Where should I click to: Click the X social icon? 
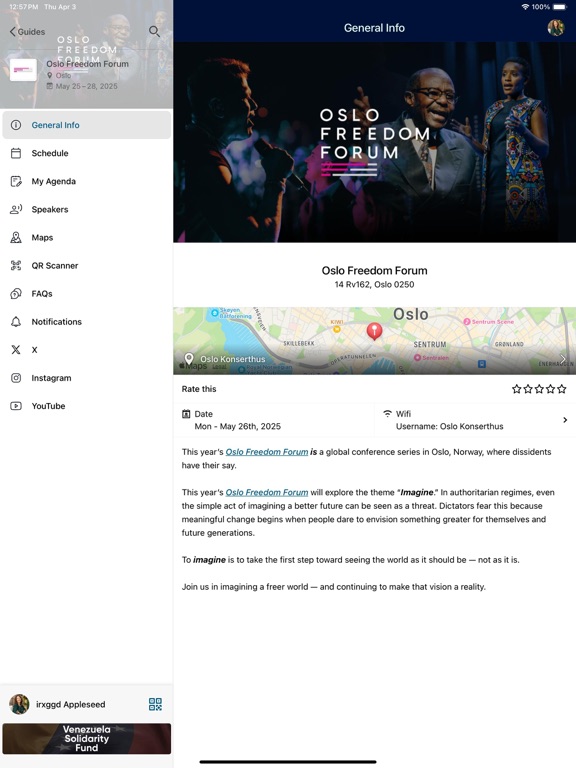pos(16,350)
